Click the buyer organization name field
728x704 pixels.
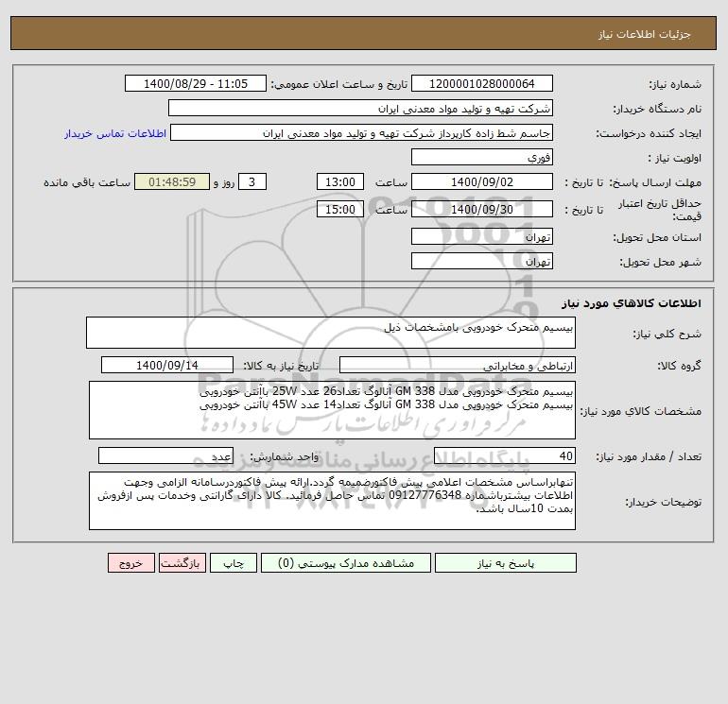[360, 108]
